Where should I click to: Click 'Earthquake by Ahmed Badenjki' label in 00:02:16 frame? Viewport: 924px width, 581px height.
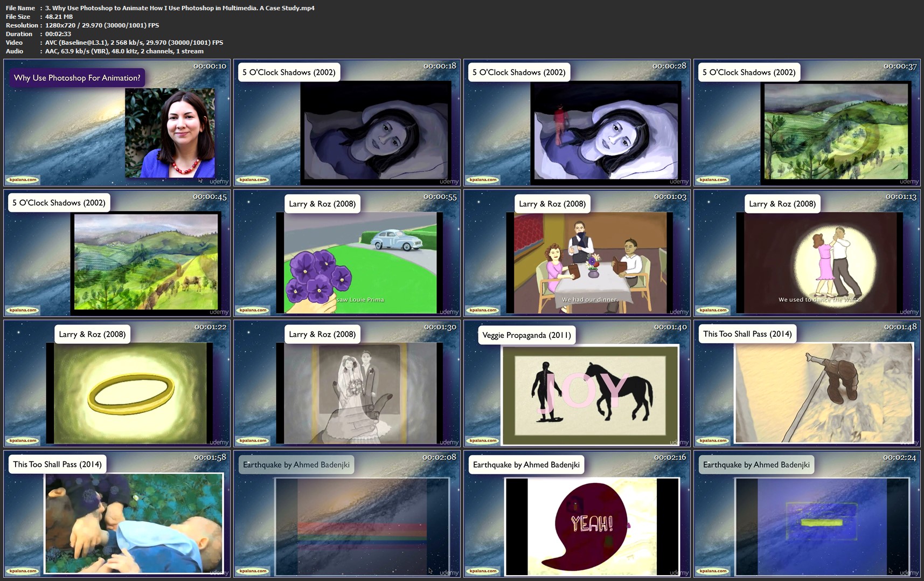pos(526,465)
